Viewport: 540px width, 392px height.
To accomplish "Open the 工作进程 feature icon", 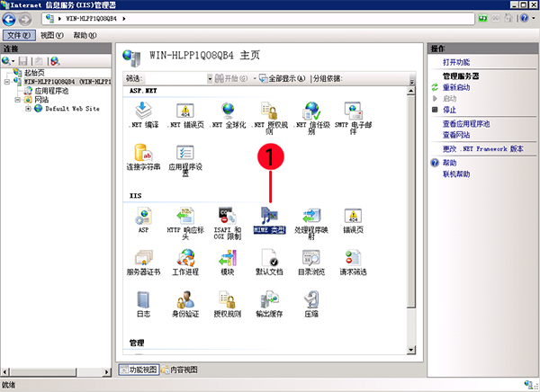I will [185, 263].
